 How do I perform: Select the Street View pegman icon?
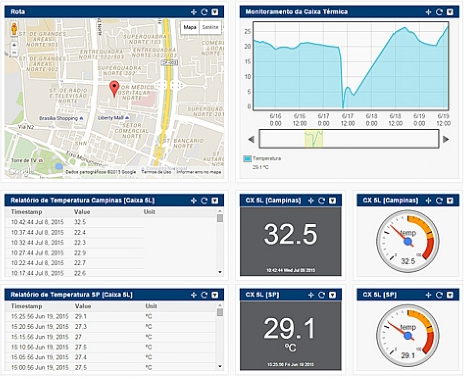pyautogui.click(x=14, y=29)
